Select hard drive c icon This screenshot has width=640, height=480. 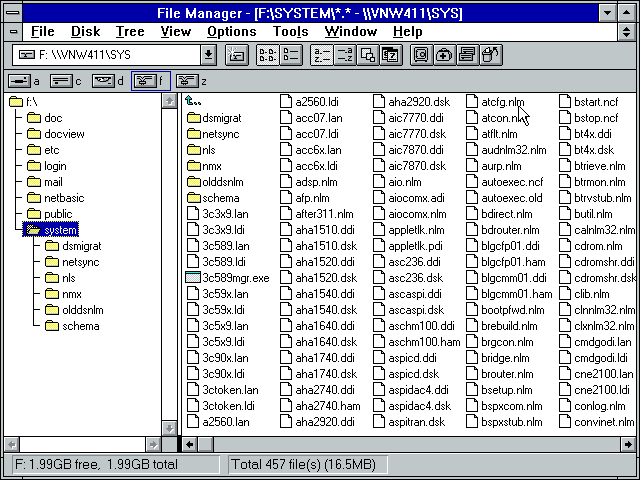point(61,81)
